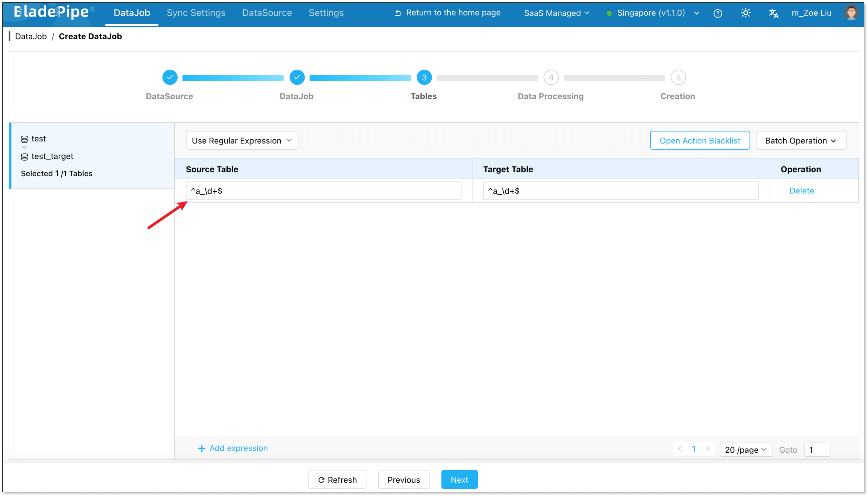Screen dimensions: 868x496
Task: Click the completed DataJob step checkmark
Action: pos(297,77)
